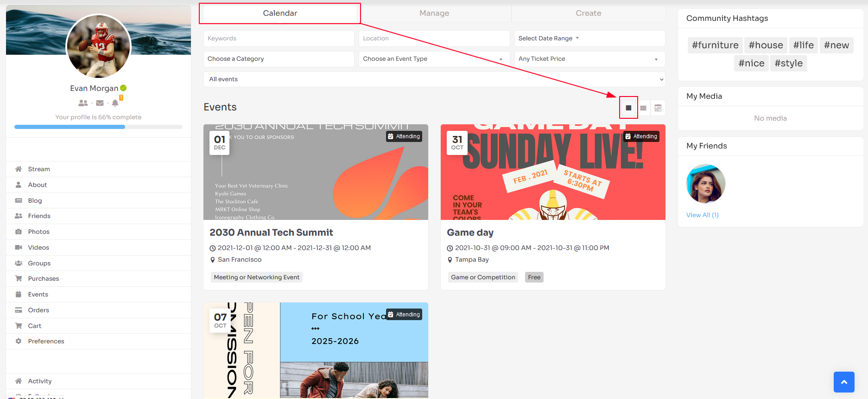Click the Groups icon in sidebar
868x399 pixels.
[19, 263]
